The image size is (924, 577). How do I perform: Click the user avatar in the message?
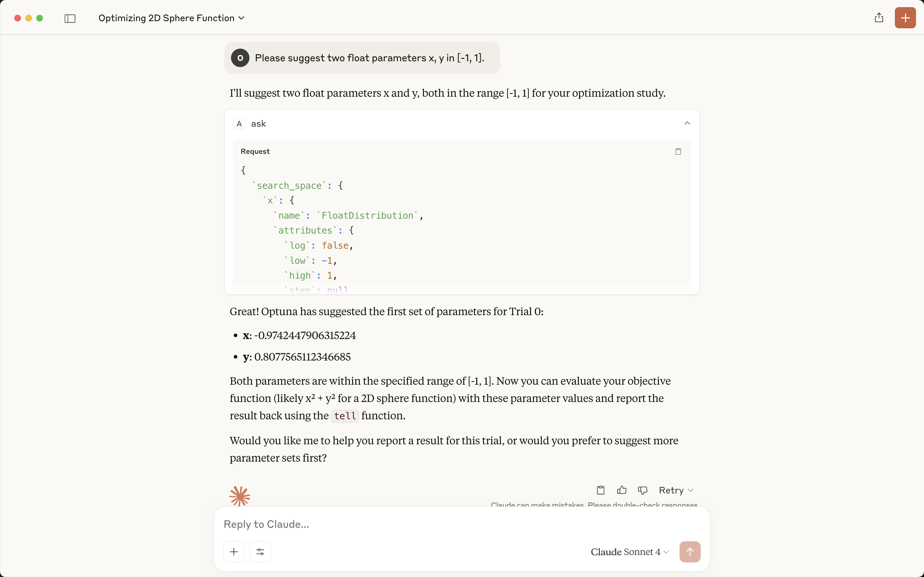(240, 58)
